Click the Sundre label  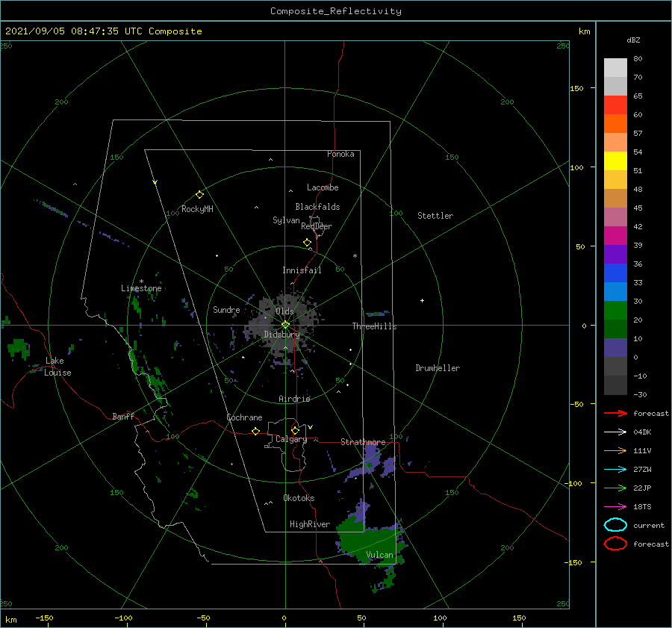click(226, 309)
